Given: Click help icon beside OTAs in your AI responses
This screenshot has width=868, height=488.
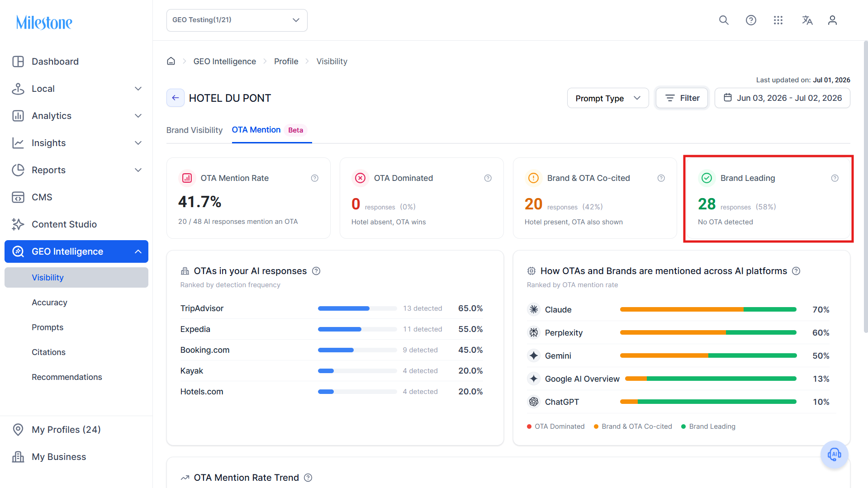Looking at the screenshot, I should pos(316,271).
